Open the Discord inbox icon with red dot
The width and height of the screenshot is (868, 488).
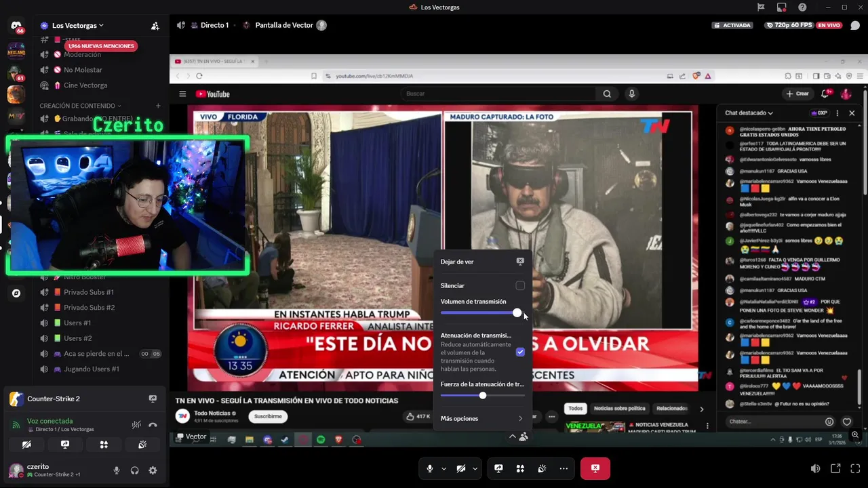(x=782, y=7)
